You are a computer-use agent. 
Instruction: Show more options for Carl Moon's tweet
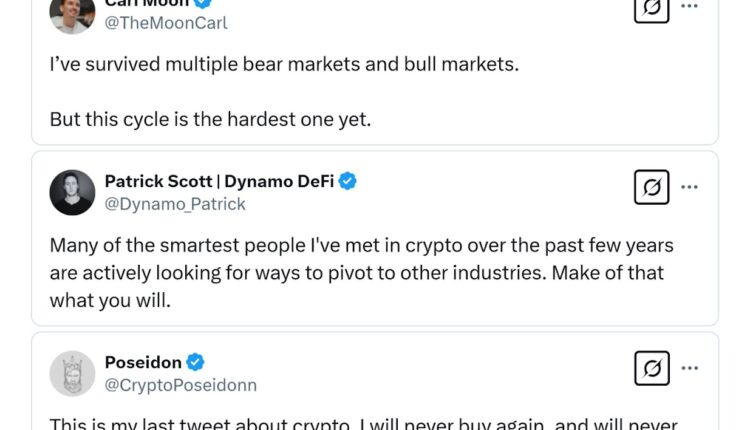(x=690, y=6)
